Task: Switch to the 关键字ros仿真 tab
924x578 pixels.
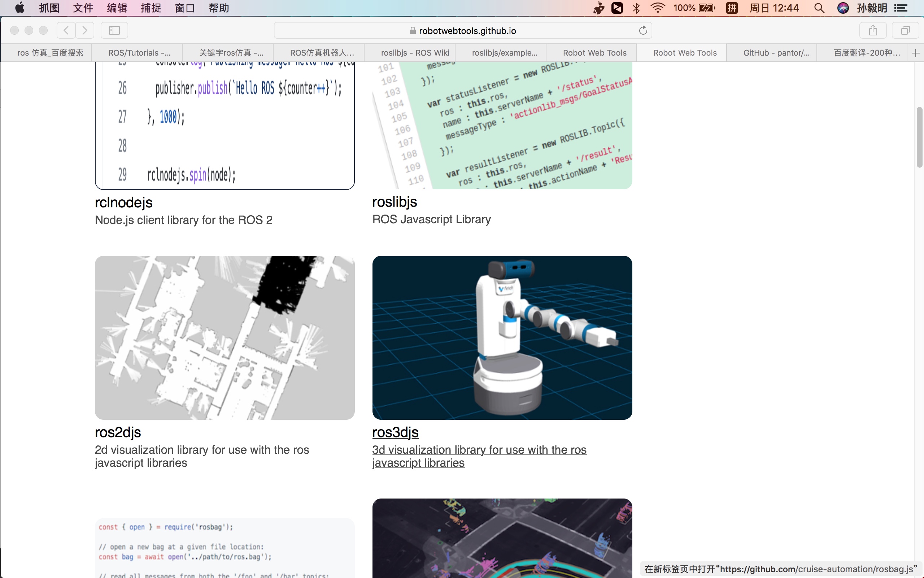Action: coord(228,53)
